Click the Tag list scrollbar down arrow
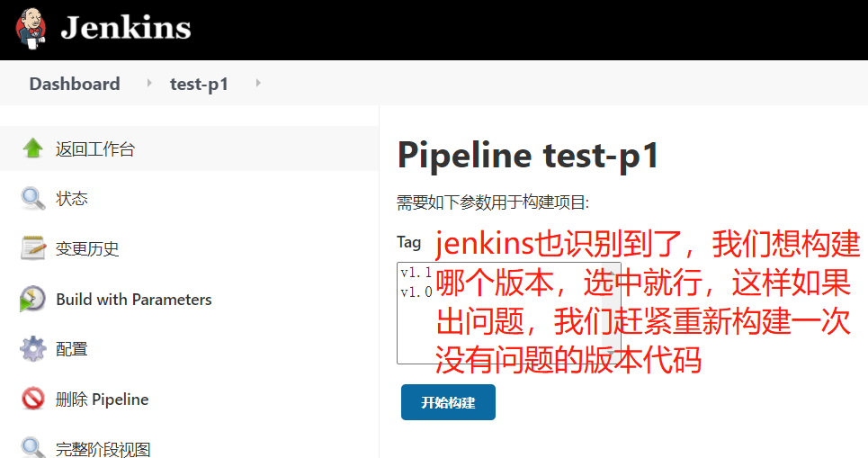 (611, 354)
